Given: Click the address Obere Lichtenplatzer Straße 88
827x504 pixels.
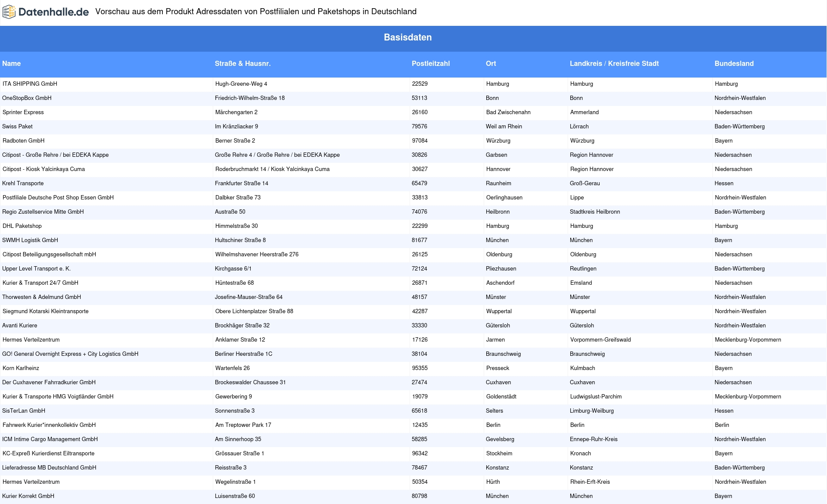Looking at the screenshot, I should point(254,311).
